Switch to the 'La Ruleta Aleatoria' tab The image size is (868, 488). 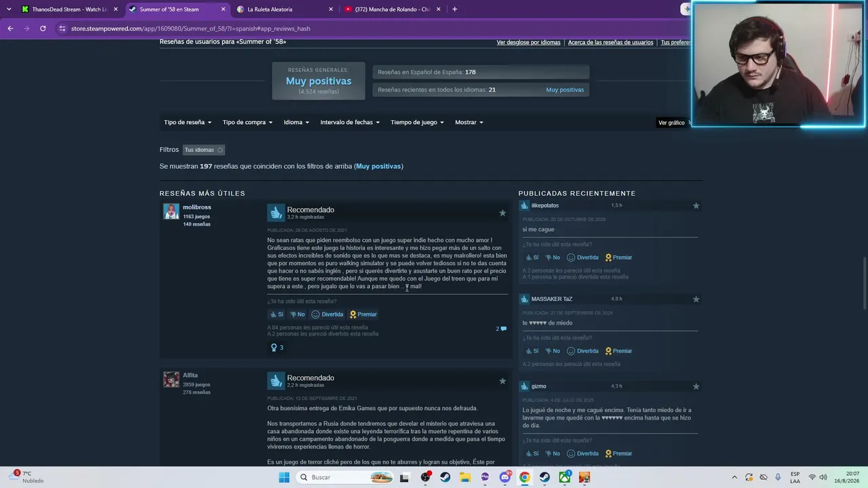tap(285, 9)
